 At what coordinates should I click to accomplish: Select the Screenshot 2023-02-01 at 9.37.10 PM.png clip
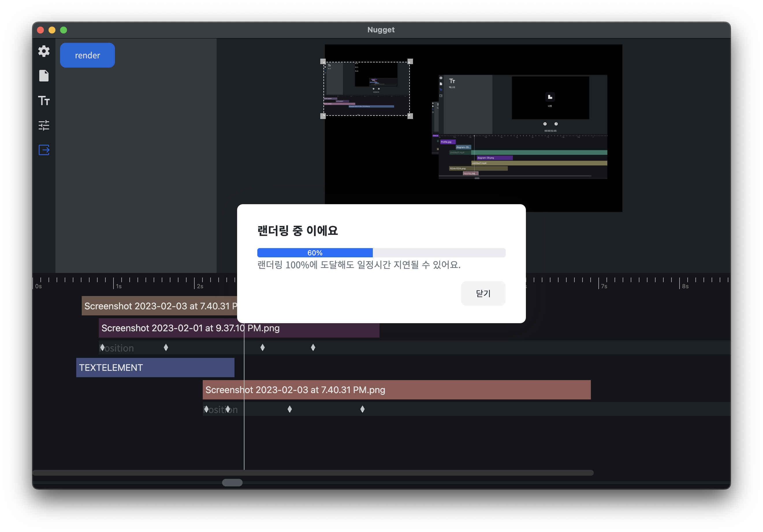point(239,328)
